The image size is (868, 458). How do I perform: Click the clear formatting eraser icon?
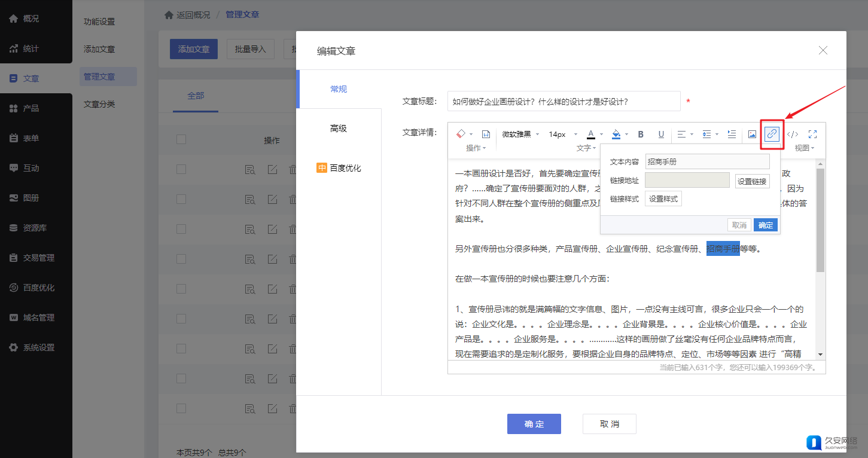click(461, 134)
